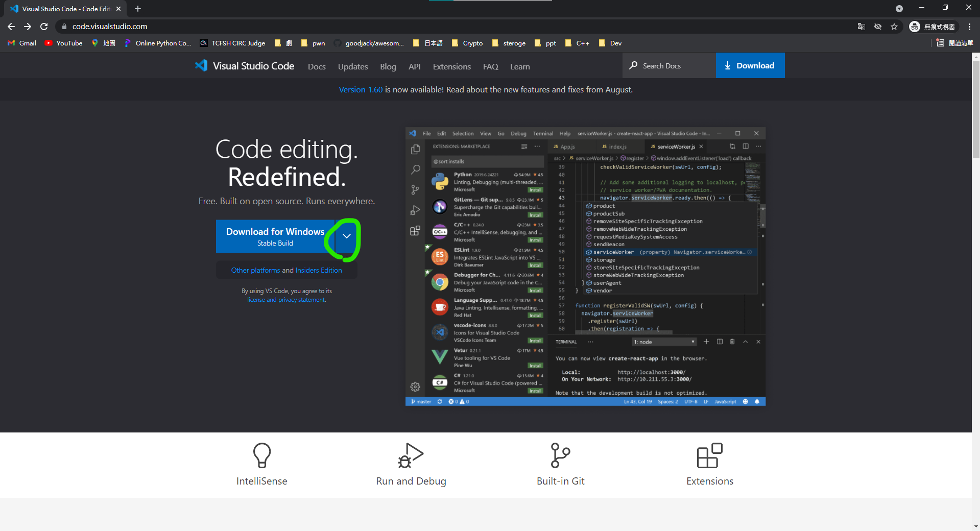
Task: Click the page vertical scrollbar thumb
Action: (x=976, y=110)
